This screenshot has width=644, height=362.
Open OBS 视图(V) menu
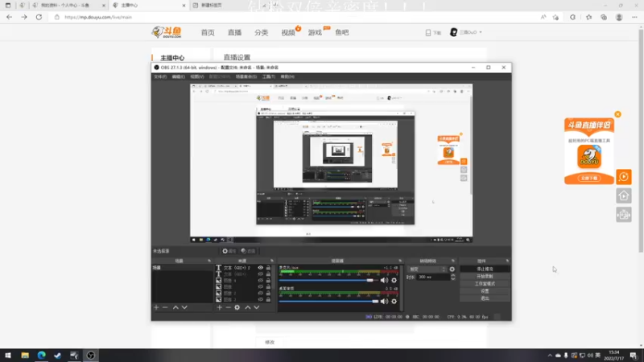pos(196,76)
